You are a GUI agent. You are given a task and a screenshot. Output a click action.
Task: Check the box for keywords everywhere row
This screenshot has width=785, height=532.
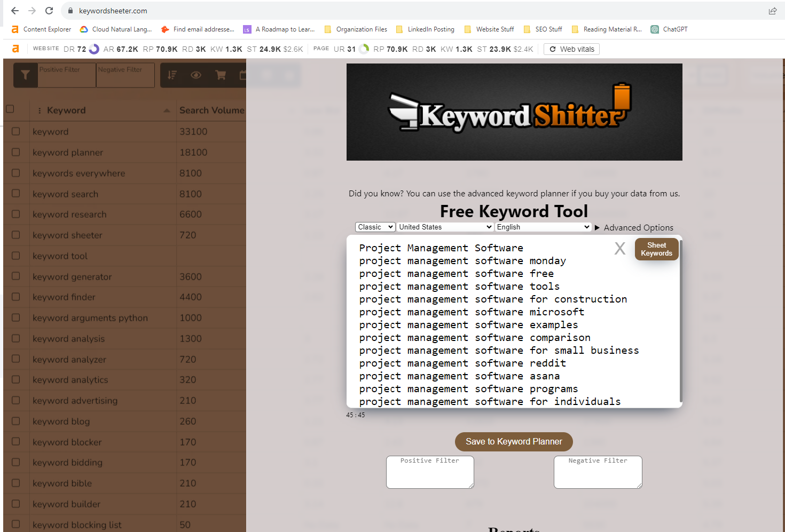[x=16, y=173]
